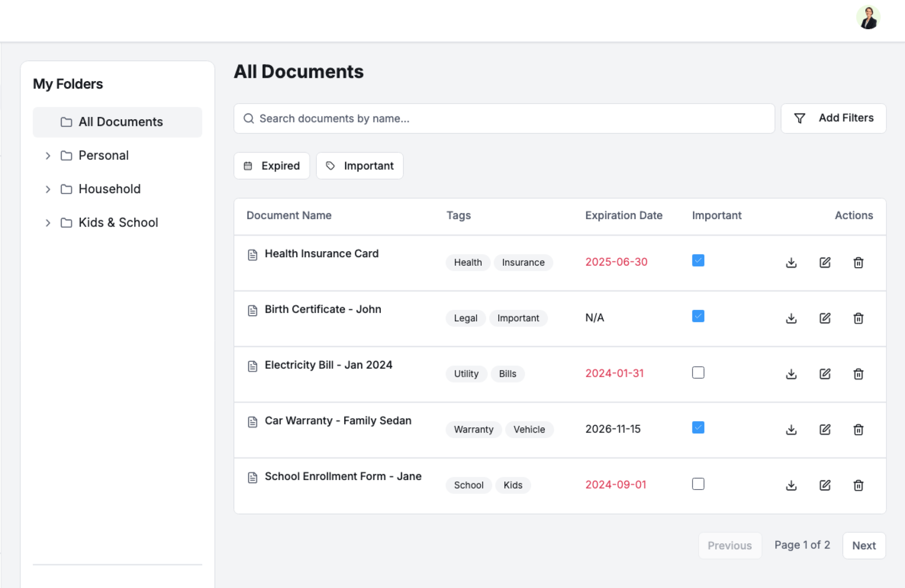Download the Health Insurance Card document

point(791,262)
